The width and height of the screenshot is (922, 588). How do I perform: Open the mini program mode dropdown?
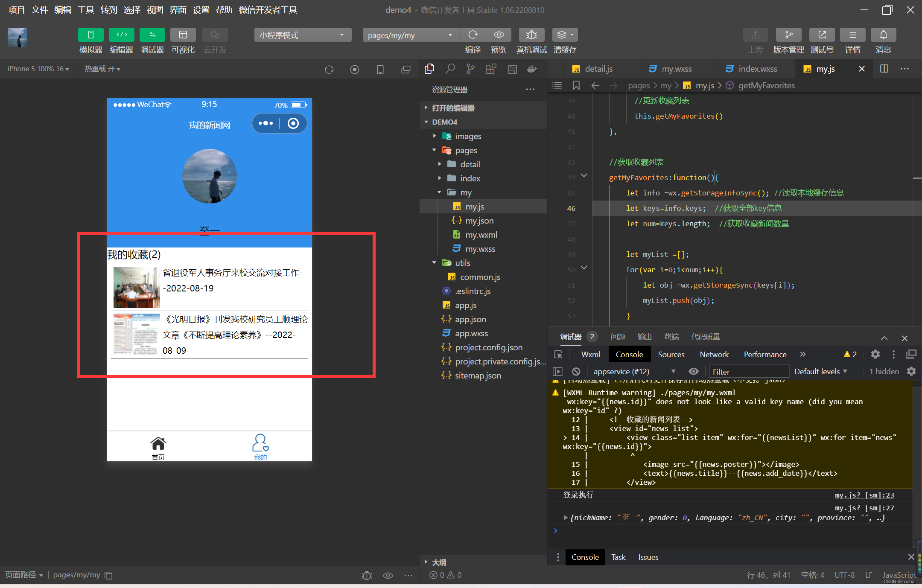(x=302, y=35)
